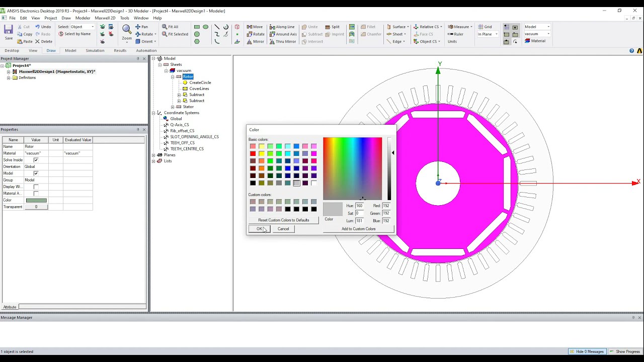Click Select by Name icon
The width and height of the screenshot is (644, 362).
point(61,34)
